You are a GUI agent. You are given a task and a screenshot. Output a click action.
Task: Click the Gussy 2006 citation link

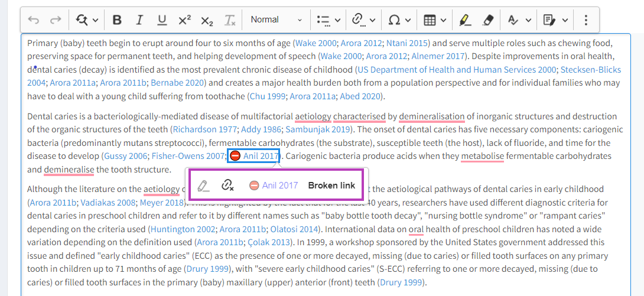[x=125, y=157]
